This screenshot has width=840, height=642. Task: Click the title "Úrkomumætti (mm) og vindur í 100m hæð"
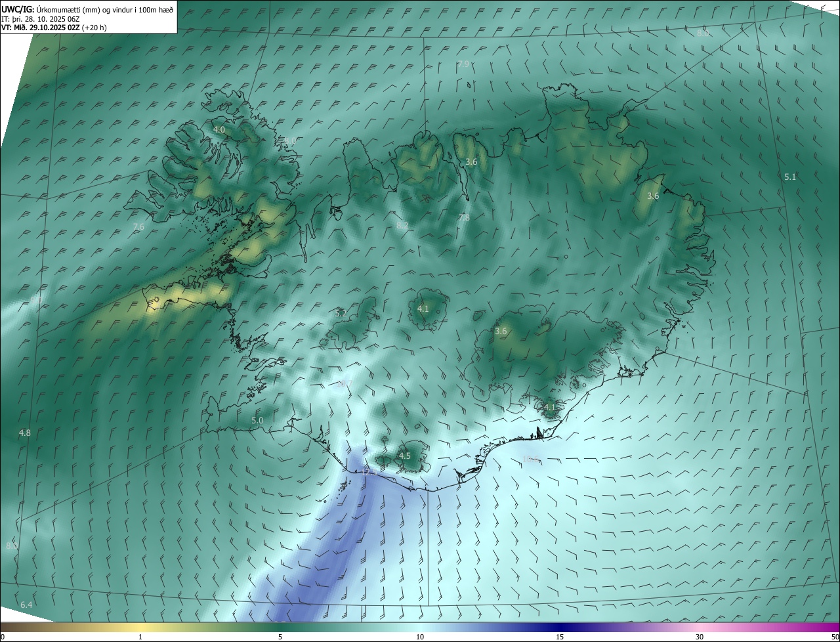tap(105, 9)
